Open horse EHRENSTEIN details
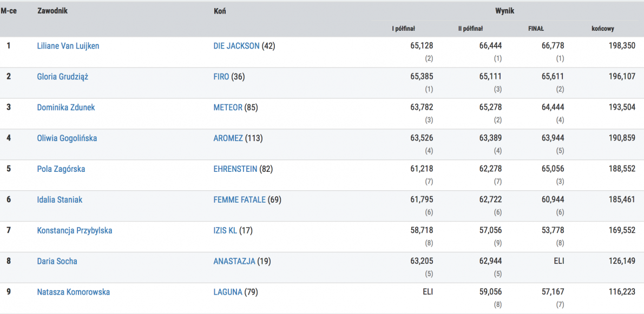The image size is (644, 314). tap(235, 169)
